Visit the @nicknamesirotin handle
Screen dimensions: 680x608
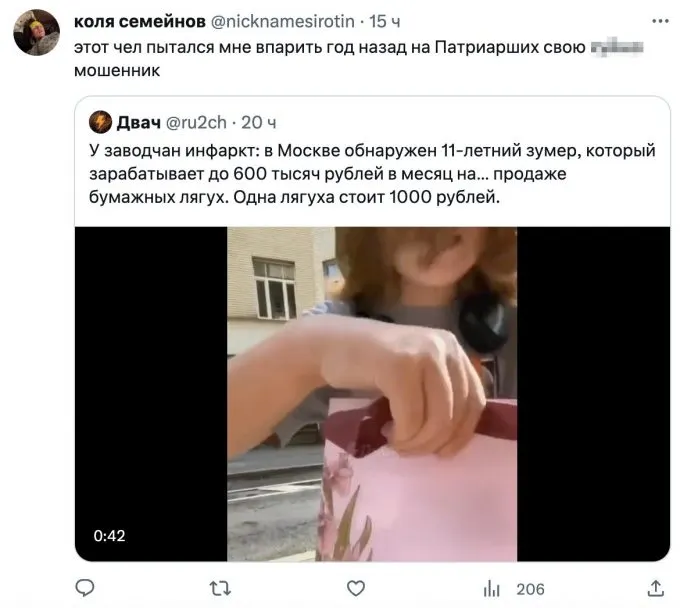pos(282,21)
